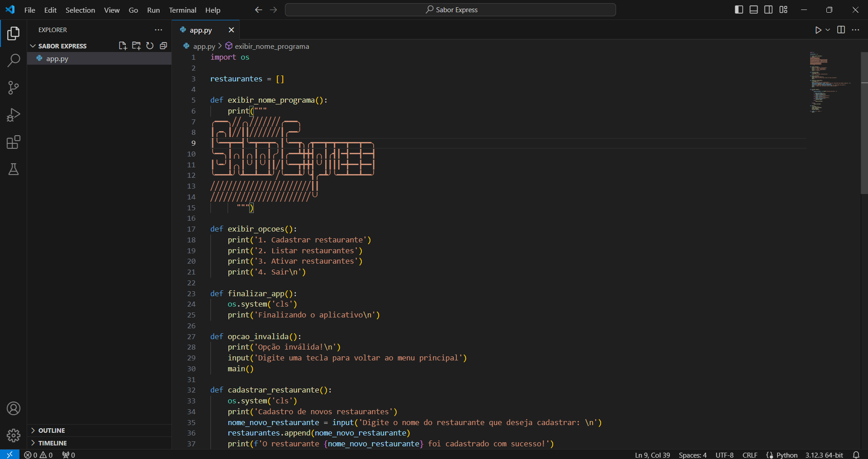Open the run file options dropdown
This screenshot has width=868, height=459.
point(828,30)
